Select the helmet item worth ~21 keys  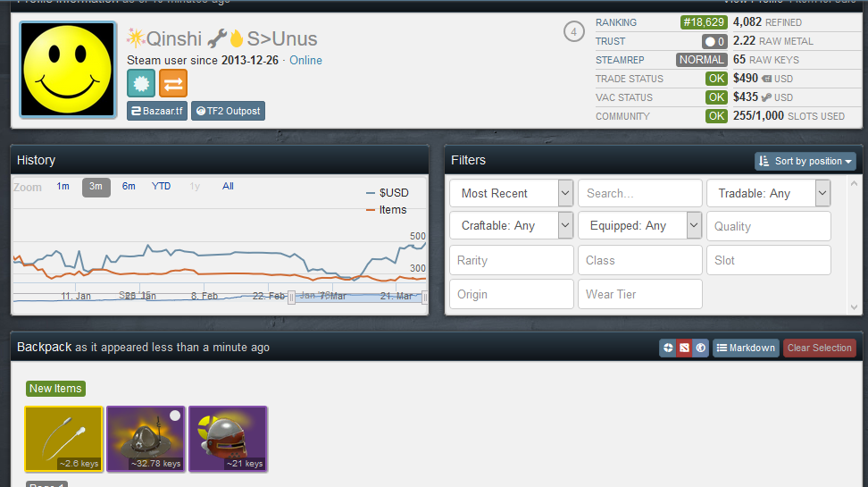click(x=228, y=439)
